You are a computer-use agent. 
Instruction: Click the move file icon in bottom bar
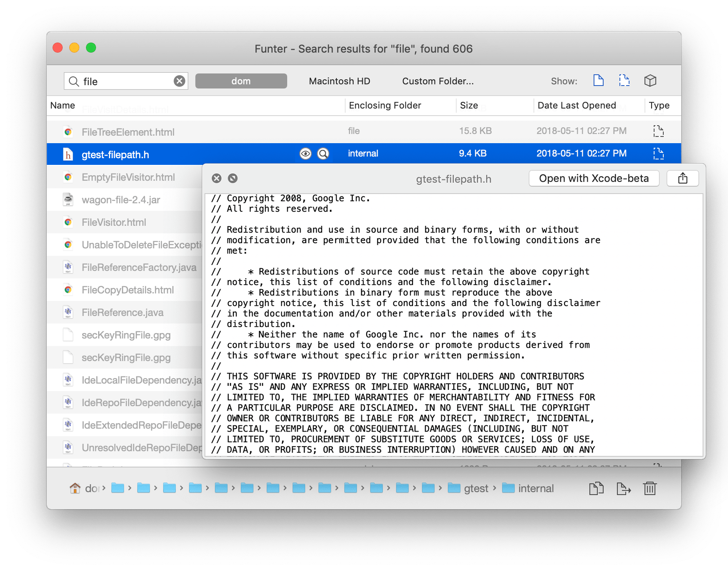point(623,488)
